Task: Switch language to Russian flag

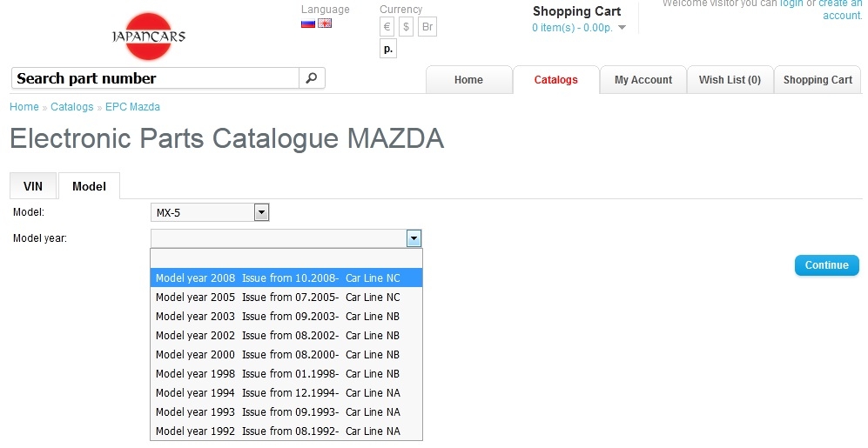Action: pos(308,23)
